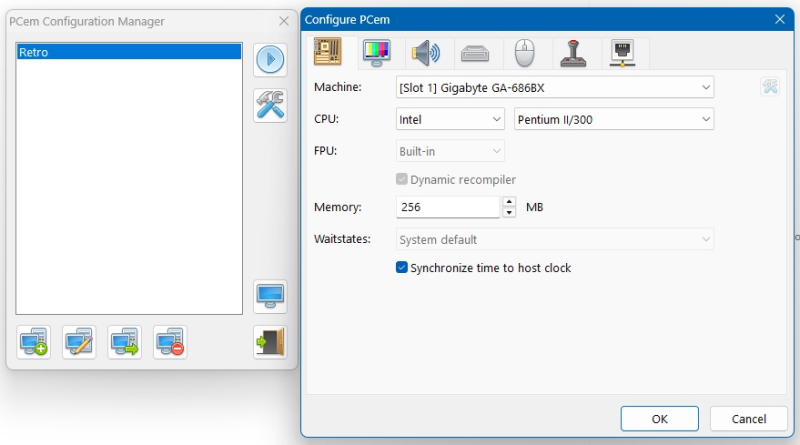Screen dimensions: 800x445
Task: Open the Display tab with color monitor icon
Action: pyautogui.click(x=377, y=53)
